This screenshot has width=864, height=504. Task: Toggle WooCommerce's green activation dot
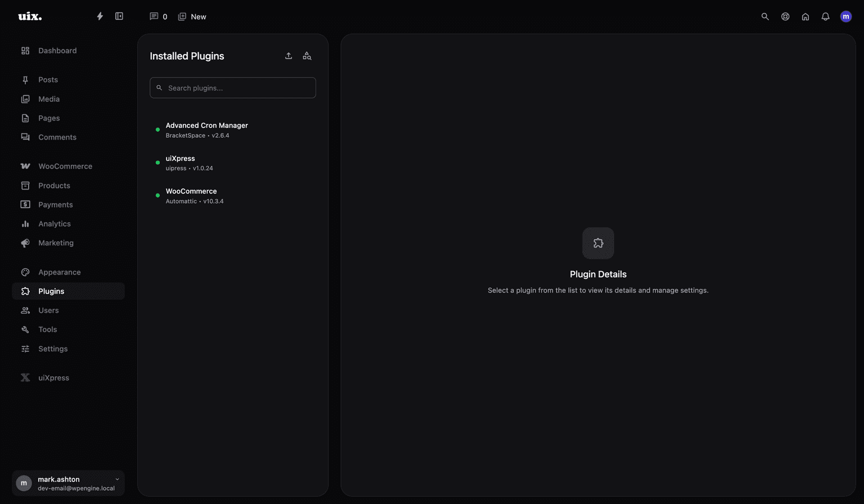click(157, 195)
